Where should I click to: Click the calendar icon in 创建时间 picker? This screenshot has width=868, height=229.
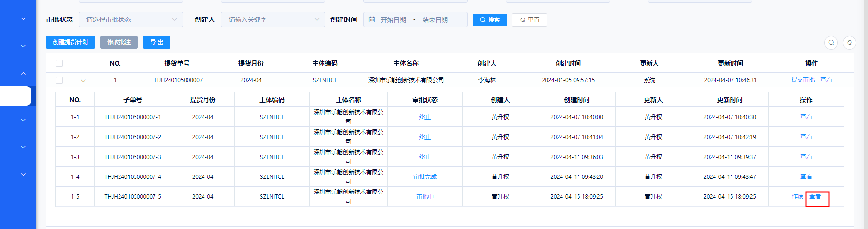click(372, 19)
